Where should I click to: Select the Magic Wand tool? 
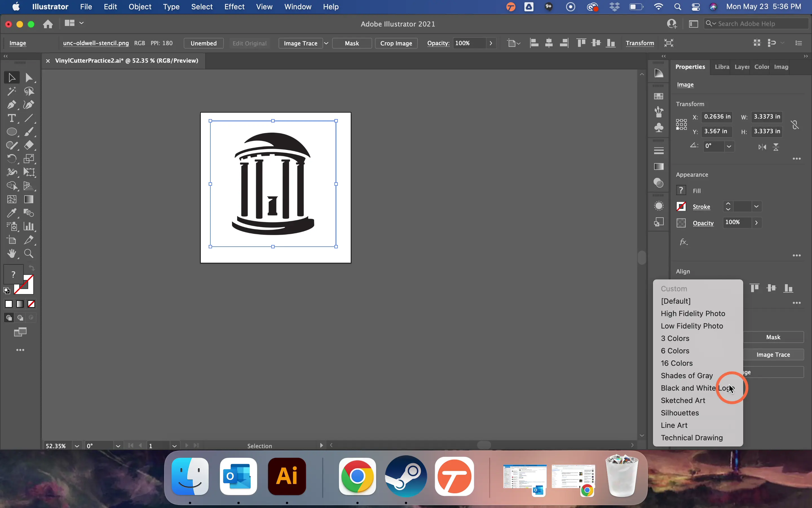pyautogui.click(x=12, y=91)
